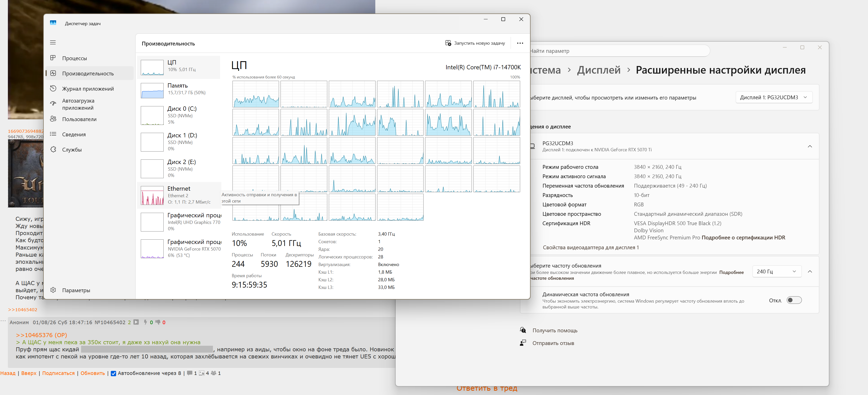The width and height of the screenshot is (868, 395).
Task: Open Журнал приложений via its history icon
Action: pyautogui.click(x=53, y=89)
